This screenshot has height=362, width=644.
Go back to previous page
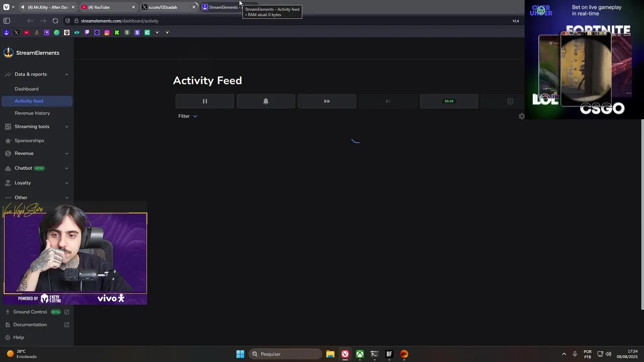pos(31,21)
